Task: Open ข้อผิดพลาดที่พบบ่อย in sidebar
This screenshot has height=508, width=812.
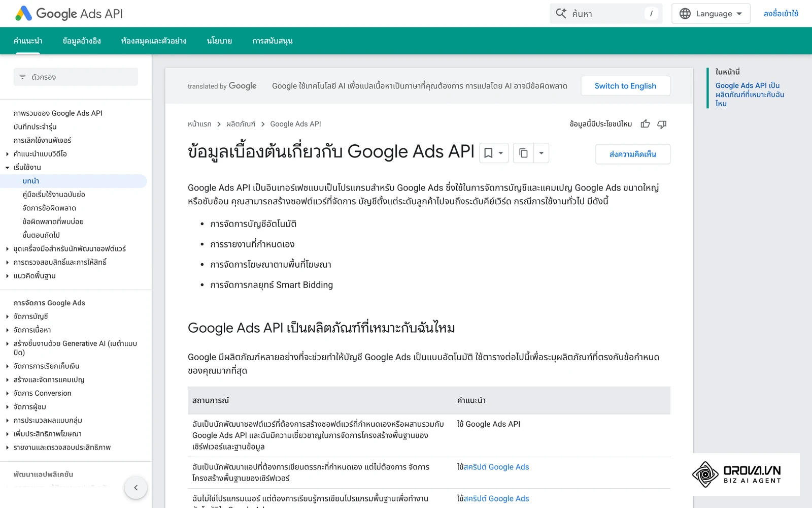Action: pos(53,221)
